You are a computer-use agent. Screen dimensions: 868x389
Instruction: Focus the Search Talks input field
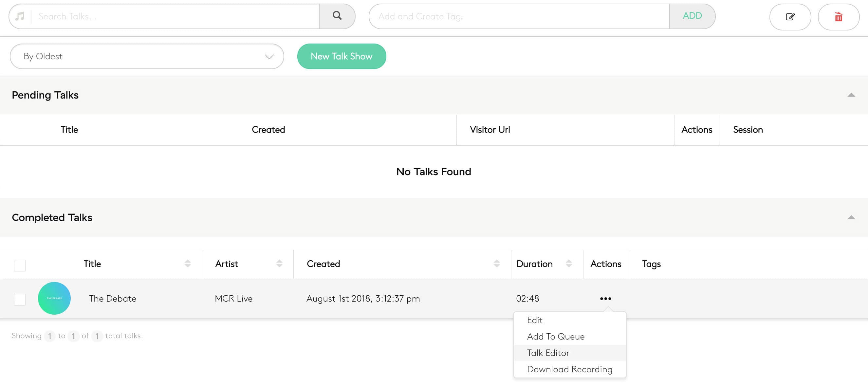175,16
